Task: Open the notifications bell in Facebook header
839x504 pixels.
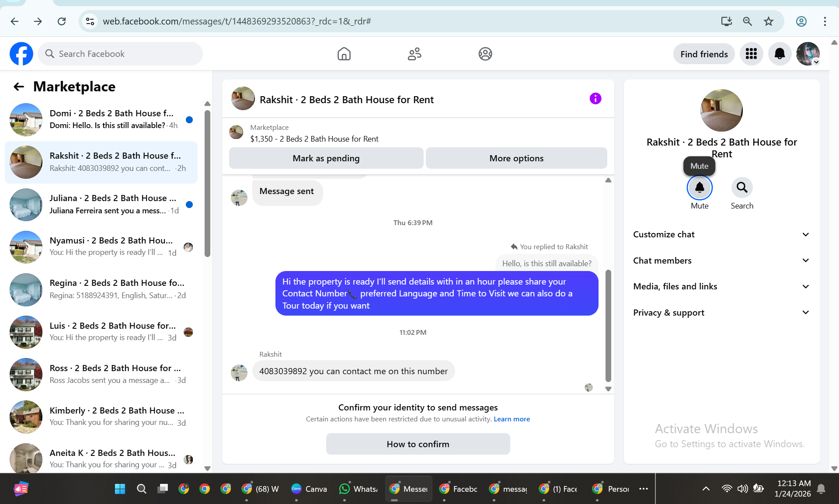Action: (780, 54)
